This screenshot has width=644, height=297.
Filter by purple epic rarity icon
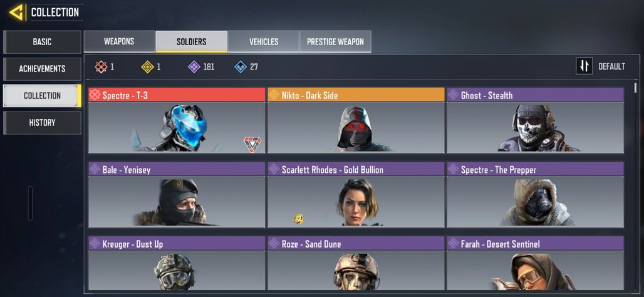click(194, 66)
